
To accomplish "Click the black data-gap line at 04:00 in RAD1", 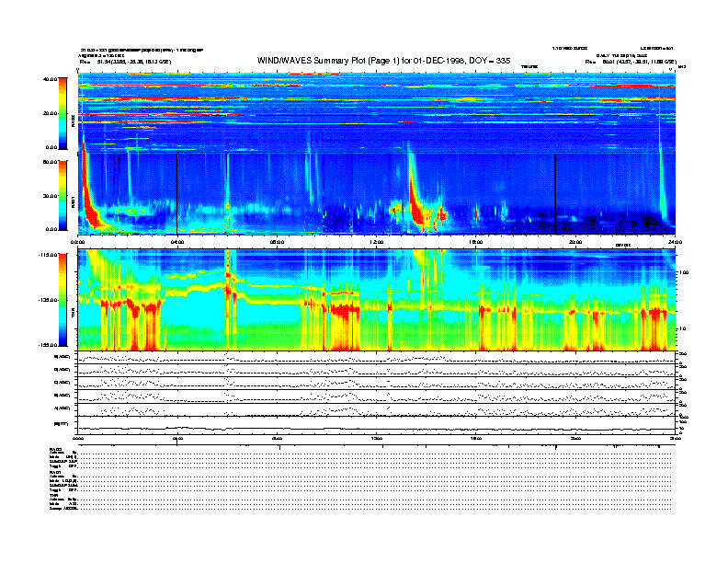I will pos(176,193).
